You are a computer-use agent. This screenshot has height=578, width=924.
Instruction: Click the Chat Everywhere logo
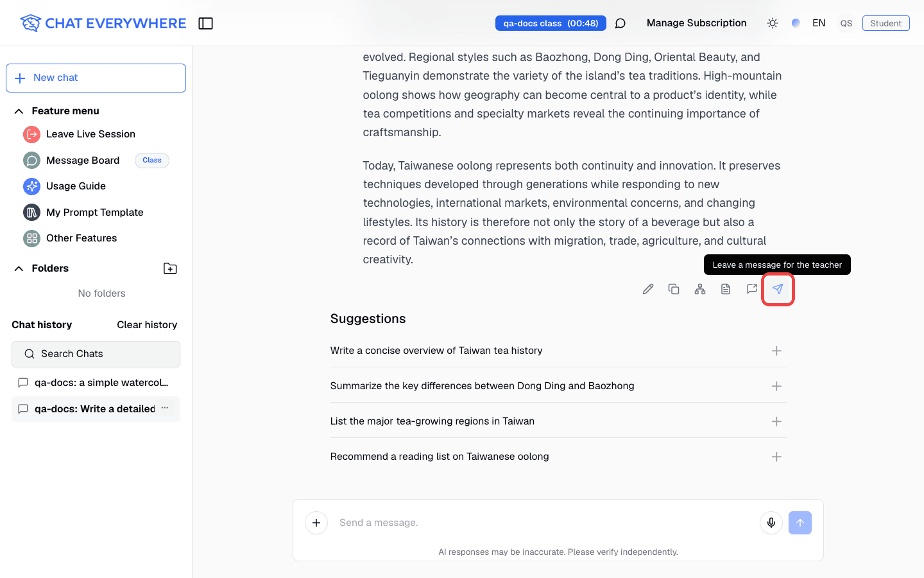[103, 23]
